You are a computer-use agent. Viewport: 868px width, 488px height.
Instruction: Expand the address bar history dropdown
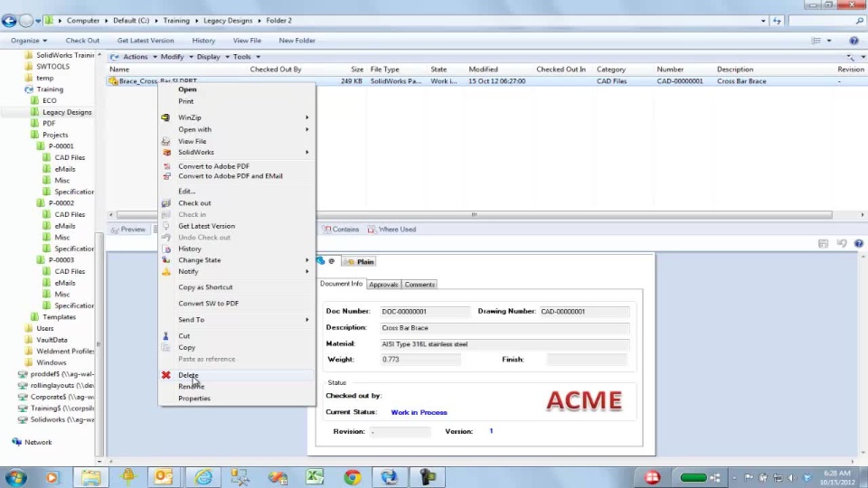click(763, 21)
